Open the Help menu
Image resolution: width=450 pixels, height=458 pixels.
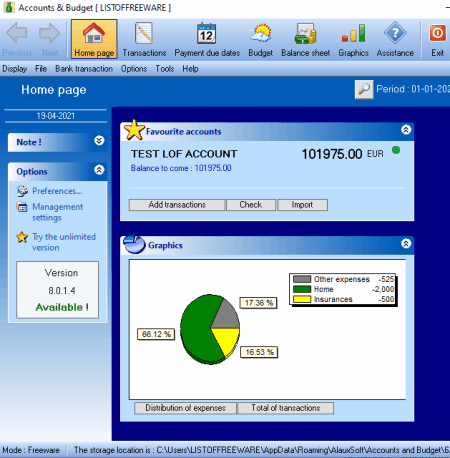190,69
